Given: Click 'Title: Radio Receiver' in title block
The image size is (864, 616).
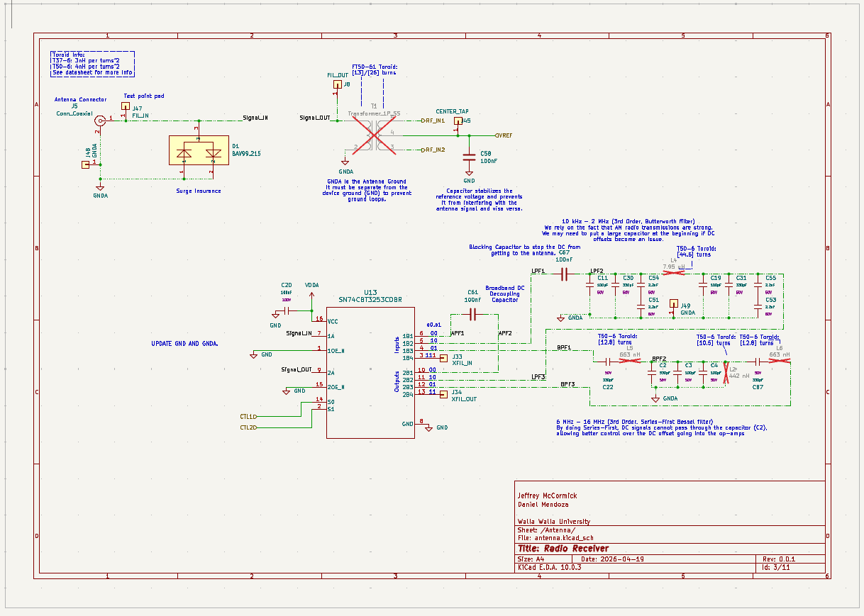Looking at the screenshot, I should [x=563, y=548].
